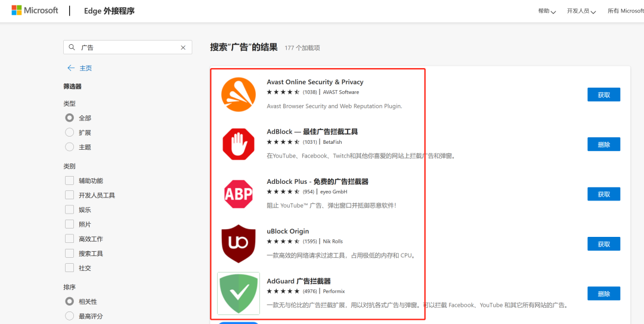Image resolution: width=644 pixels, height=324 pixels.
Task: Click the AVAST Software publisher name
Action: tap(341, 92)
